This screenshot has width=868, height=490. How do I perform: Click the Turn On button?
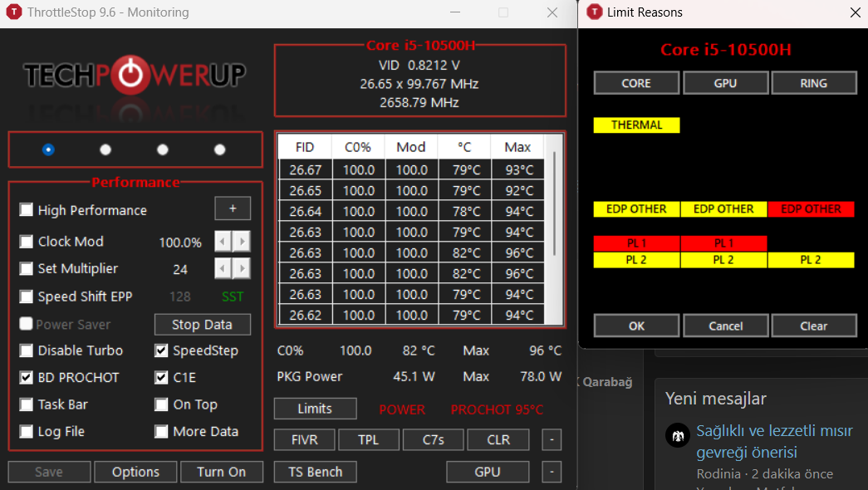222,472
